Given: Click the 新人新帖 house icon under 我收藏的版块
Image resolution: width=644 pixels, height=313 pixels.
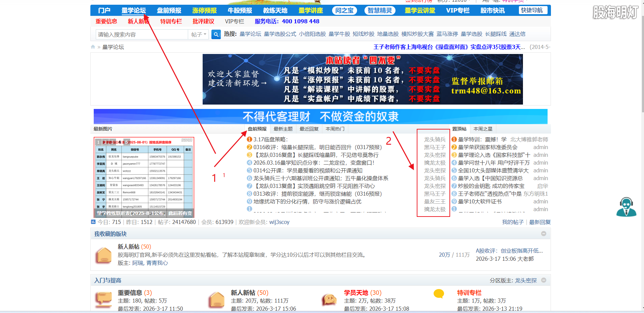Looking at the screenshot, I should (104, 255).
